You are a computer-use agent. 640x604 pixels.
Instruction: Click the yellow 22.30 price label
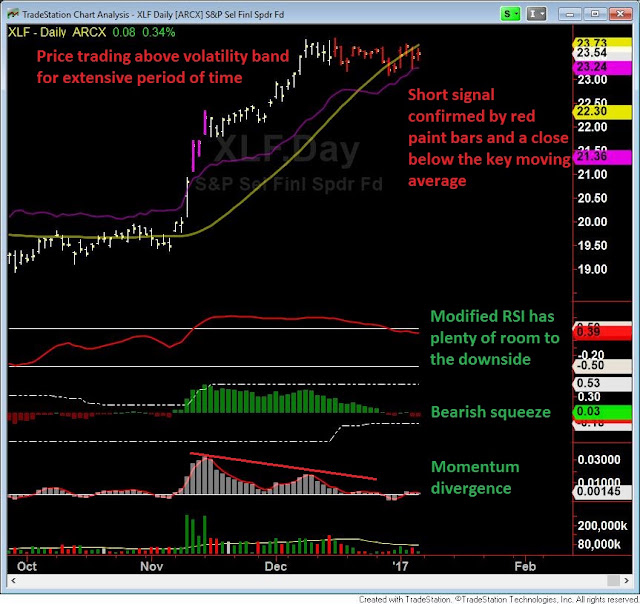pyautogui.click(x=602, y=111)
